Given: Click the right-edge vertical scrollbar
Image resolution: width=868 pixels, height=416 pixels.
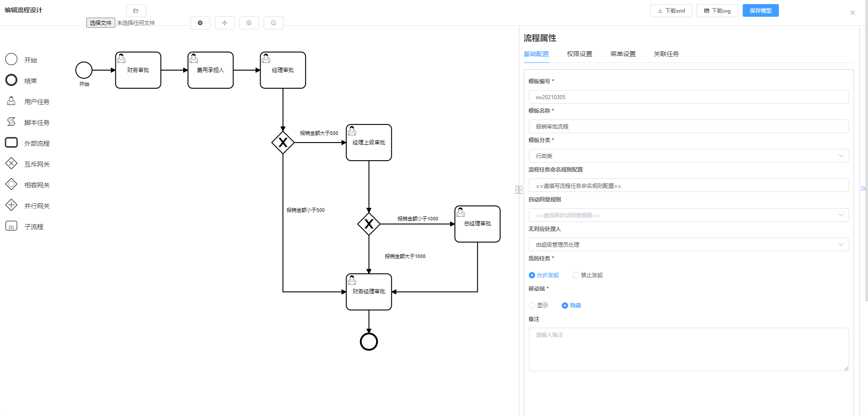Looking at the screenshot, I should [x=866, y=152].
